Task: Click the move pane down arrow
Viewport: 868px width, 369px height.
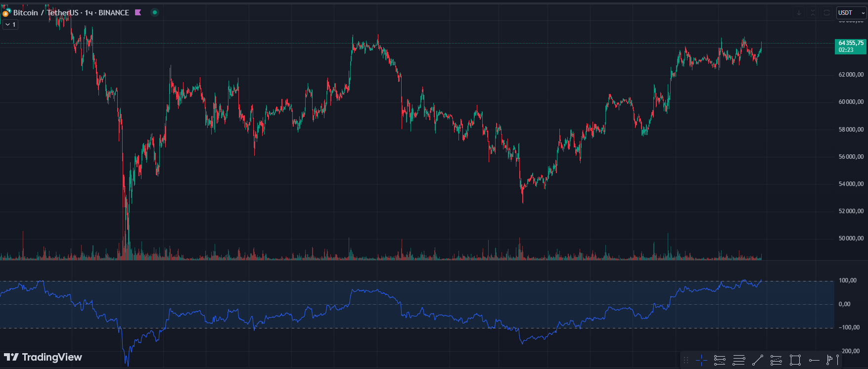Action: pos(799,13)
